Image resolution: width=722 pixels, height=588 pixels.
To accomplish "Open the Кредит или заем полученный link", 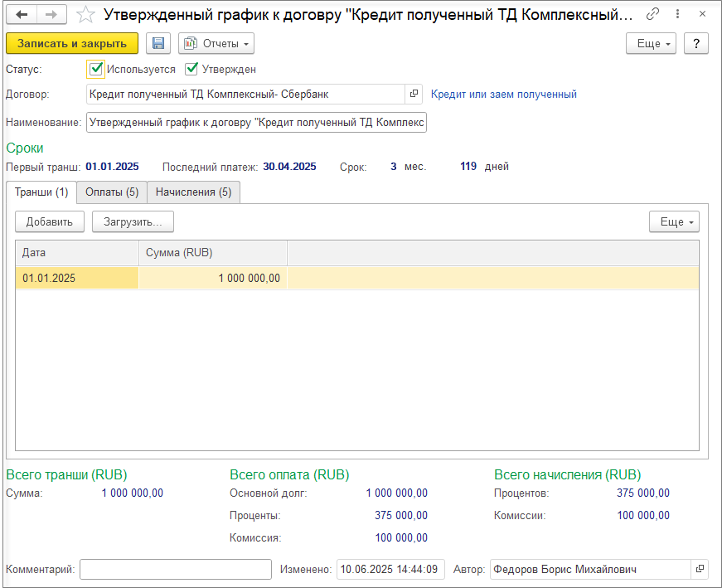I will pos(504,95).
